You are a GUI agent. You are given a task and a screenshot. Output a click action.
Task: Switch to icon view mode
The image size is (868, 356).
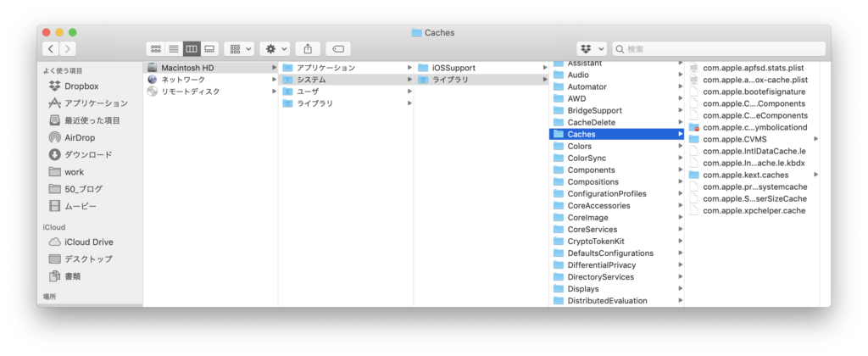[155, 49]
